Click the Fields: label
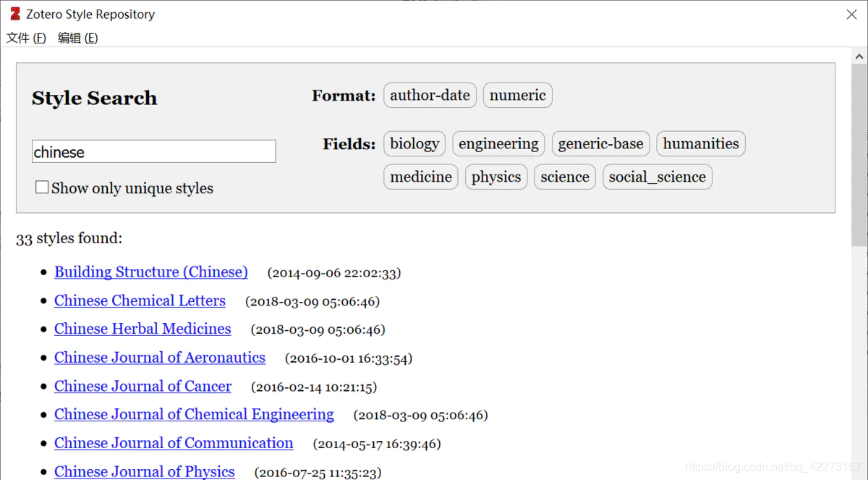The image size is (868, 480). pyautogui.click(x=349, y=144)
